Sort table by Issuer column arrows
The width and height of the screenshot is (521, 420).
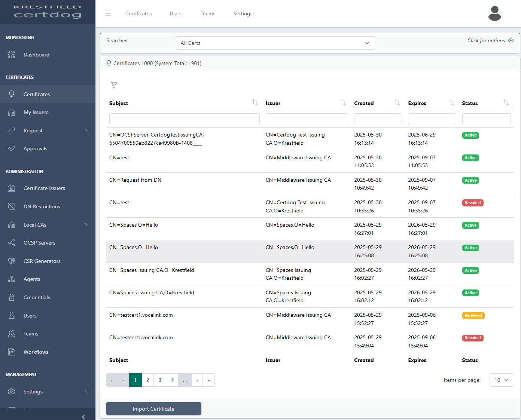pyautogui.click(x=343, y=102)
